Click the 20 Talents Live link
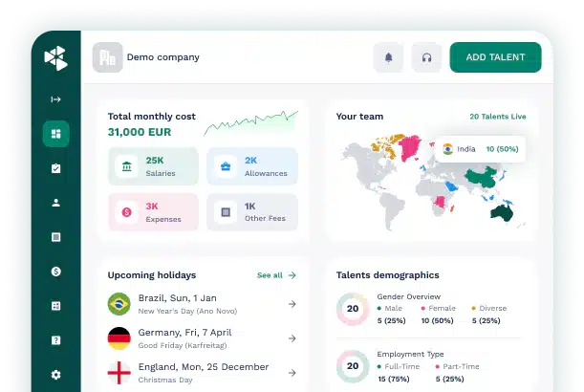Image resolution: width=584 pixels, height=392 pixels. point(498,117)
